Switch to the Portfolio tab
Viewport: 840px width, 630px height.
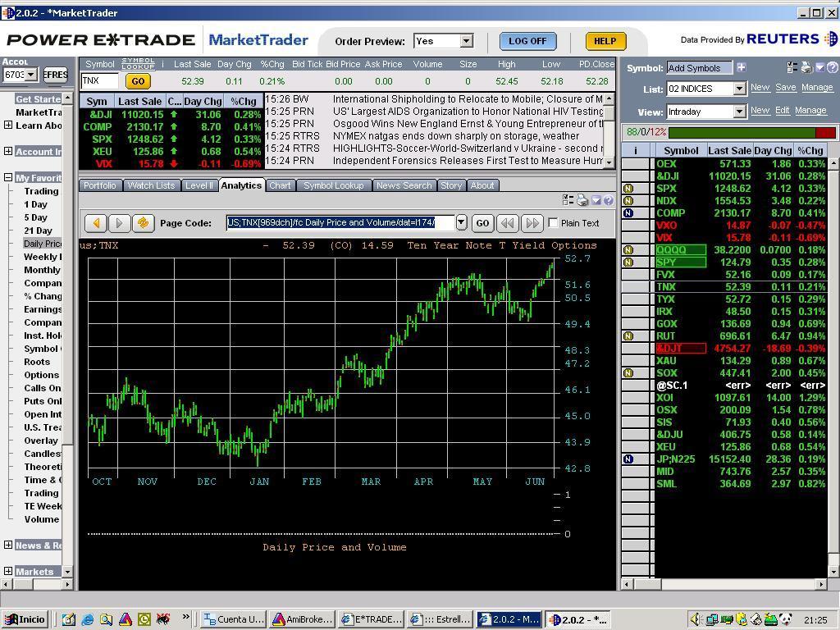point(99,185)
